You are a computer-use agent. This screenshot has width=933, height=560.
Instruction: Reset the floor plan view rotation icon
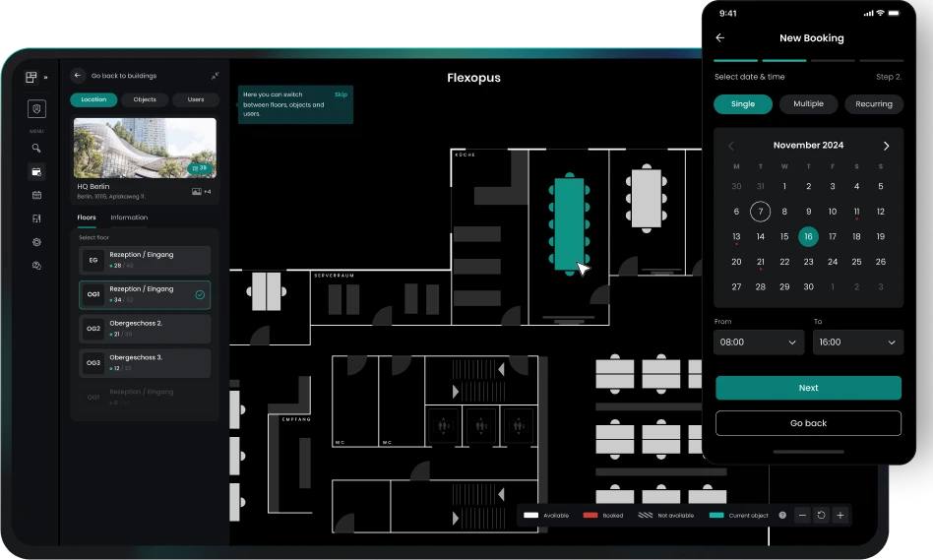tap(821, 515)
